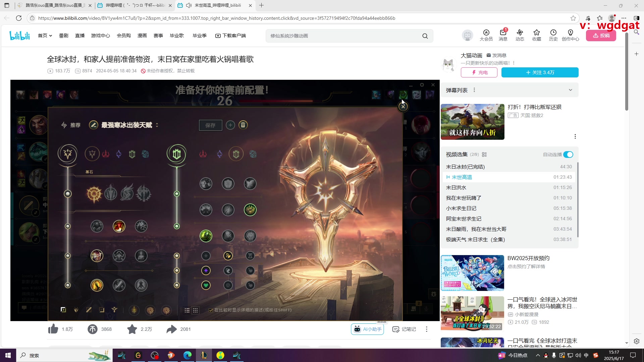Switch to 哔哩哔哩 干杯 browser tab
Image resolution: width=644 pixels, height=362 pixels.
(x=134, y=5)
